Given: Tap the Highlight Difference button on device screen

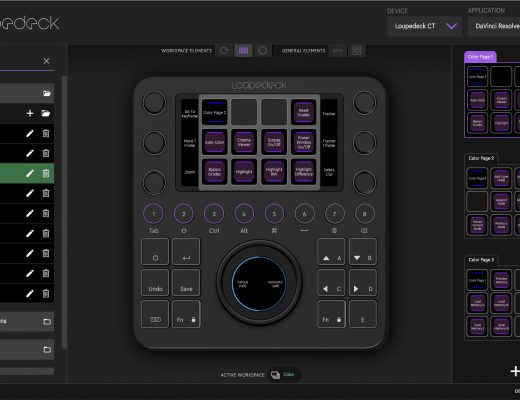Looking at the screenshot, I should click(303, 172).
